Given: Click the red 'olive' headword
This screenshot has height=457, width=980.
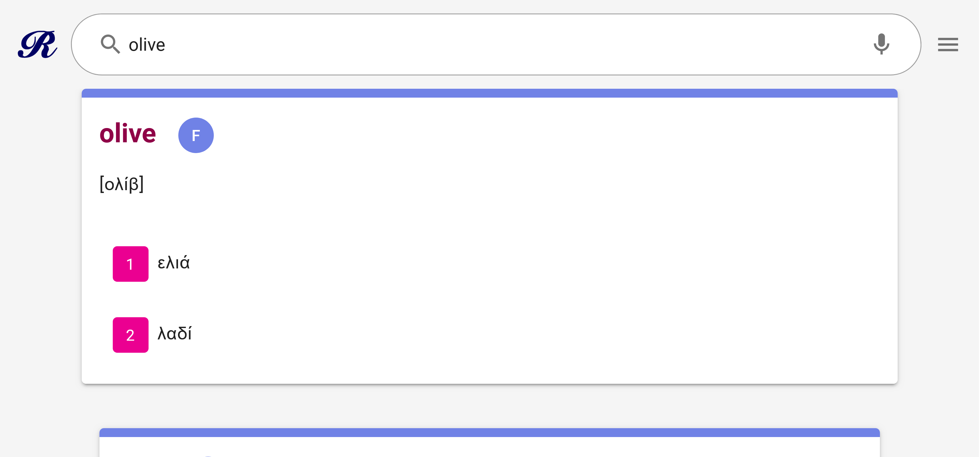Looking at the screenshot, I should pyautogui.click(x=128, y=133).
